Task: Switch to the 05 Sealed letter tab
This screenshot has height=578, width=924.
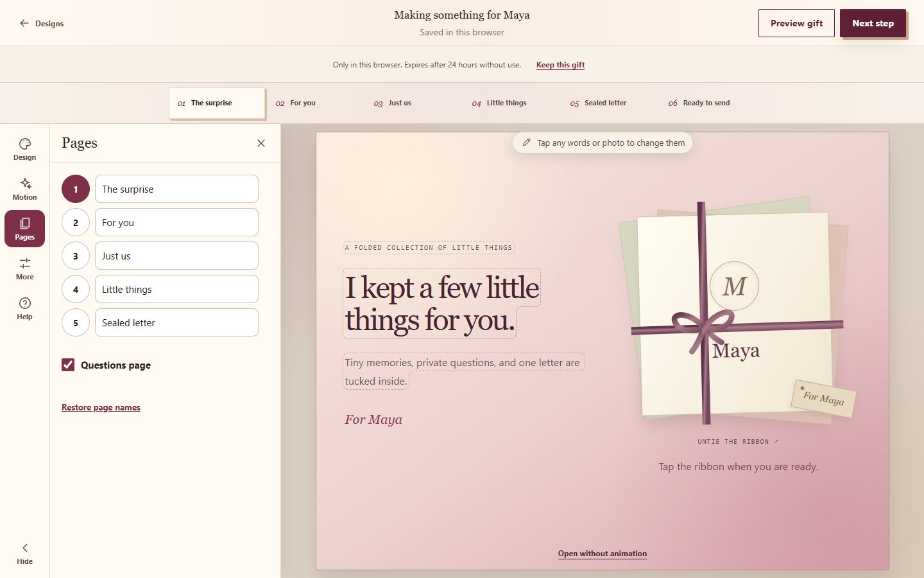Action: click(610, 103)
